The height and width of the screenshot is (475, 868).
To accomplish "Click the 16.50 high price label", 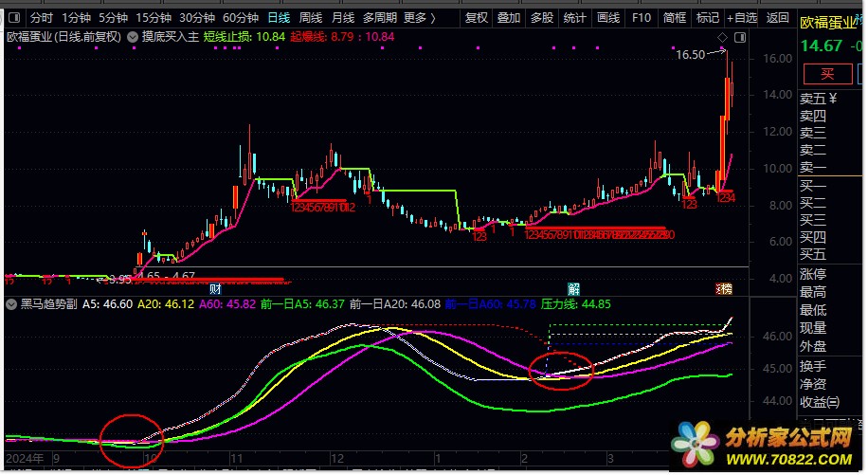I will [x=690, y=55].
